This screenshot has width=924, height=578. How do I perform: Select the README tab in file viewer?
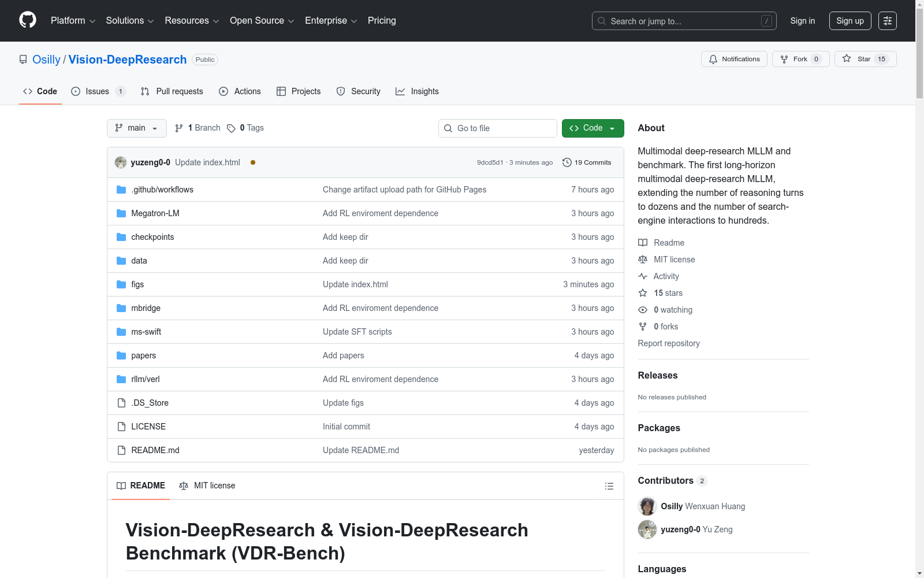141,486
